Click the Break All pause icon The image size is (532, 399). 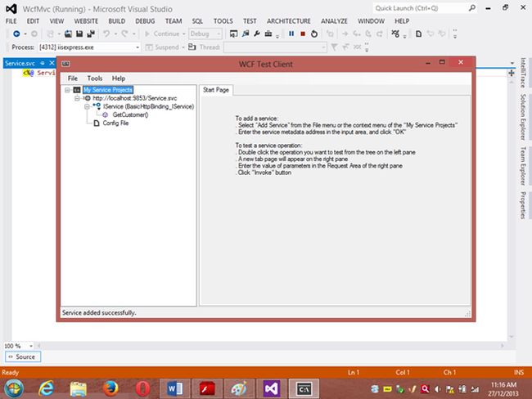point(291,34)
